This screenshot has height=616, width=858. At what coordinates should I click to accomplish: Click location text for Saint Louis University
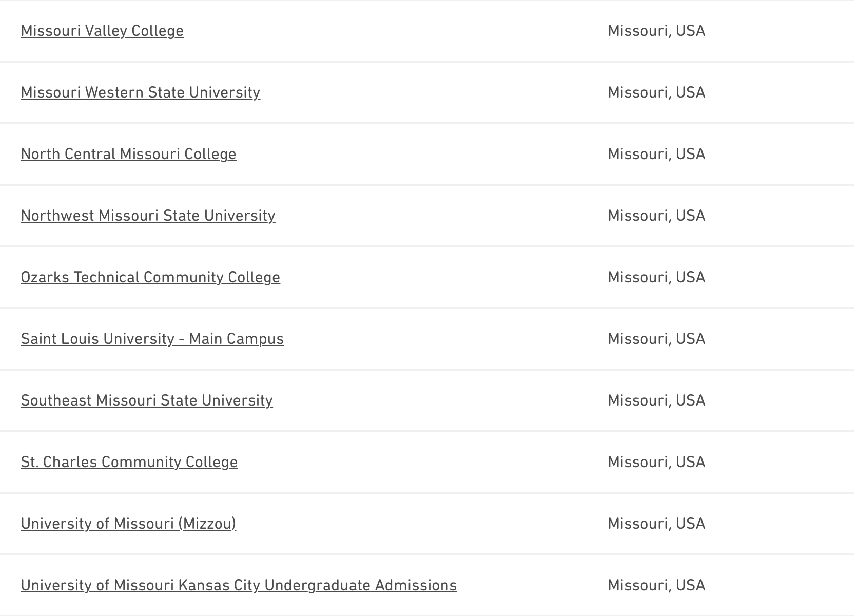coord(656,339)
